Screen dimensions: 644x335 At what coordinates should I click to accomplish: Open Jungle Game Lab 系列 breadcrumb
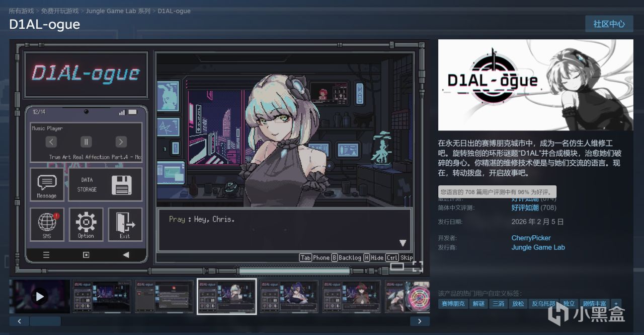click(118, 11)
